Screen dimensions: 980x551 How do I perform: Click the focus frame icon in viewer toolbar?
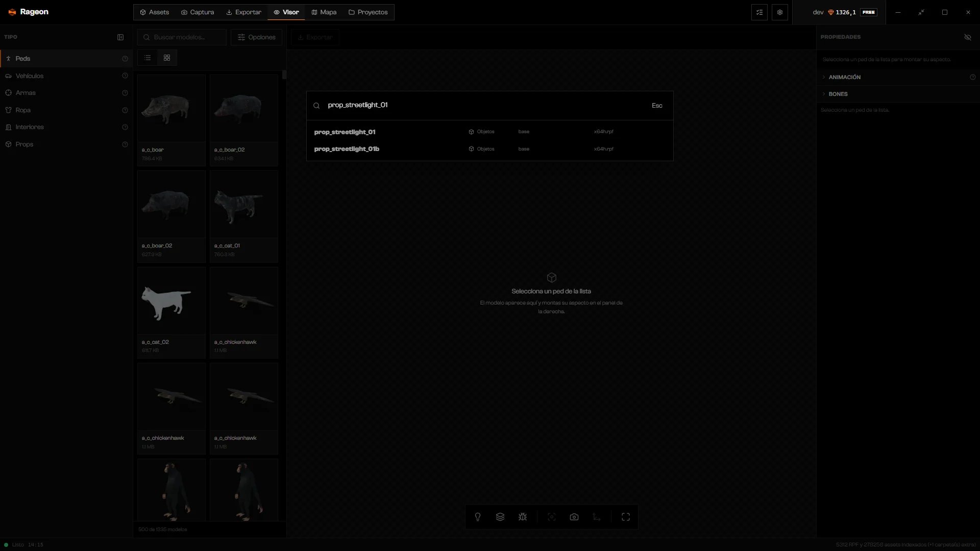[x=552, y=517]
